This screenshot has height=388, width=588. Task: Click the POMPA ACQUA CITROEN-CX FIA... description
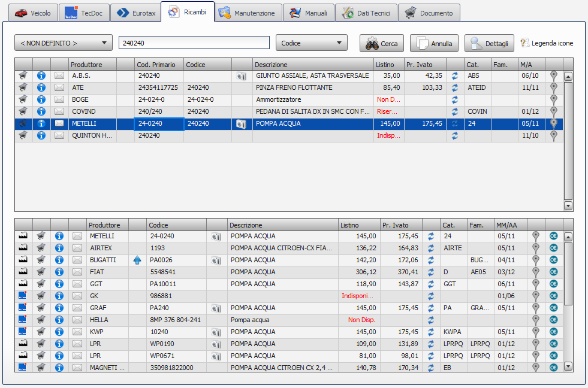pos(281,248)
